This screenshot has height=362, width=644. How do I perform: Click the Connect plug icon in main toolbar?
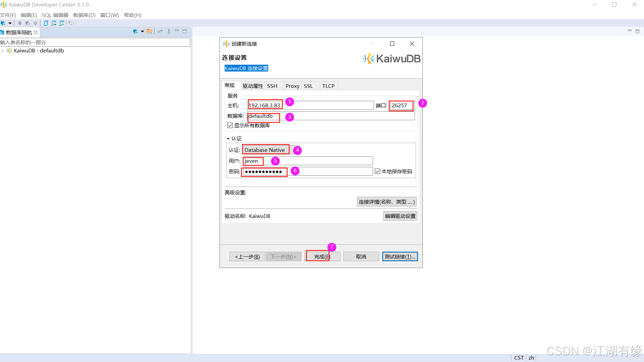20,23
